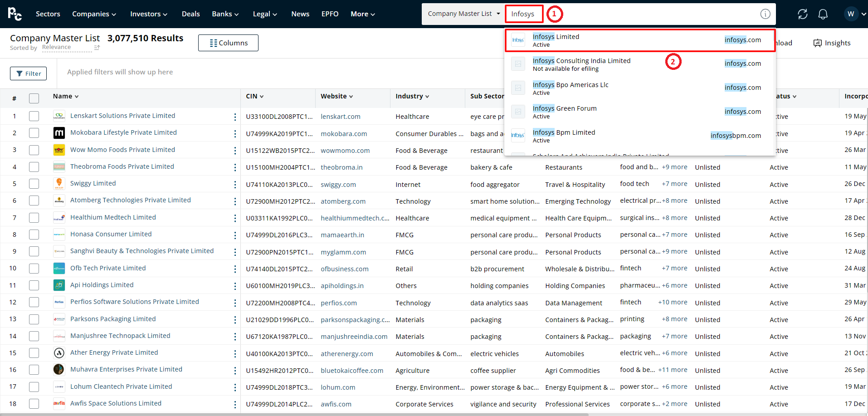Select Infosys Green Forum suggestion

pyautogui.click(x=640, y=112)
